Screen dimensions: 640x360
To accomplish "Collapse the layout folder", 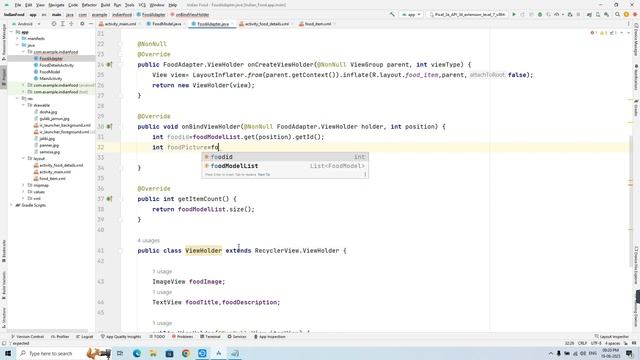I will tap(23, 158).
